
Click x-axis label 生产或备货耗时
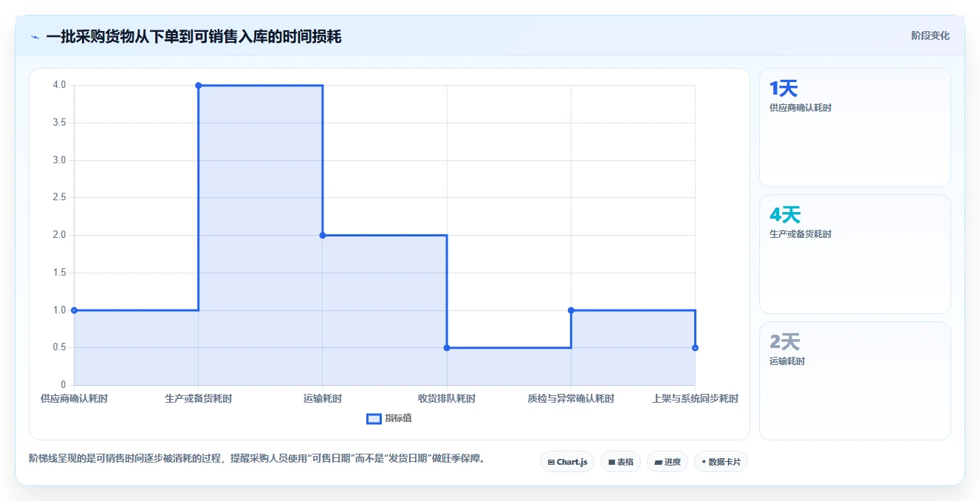click(x=199, y=398)
